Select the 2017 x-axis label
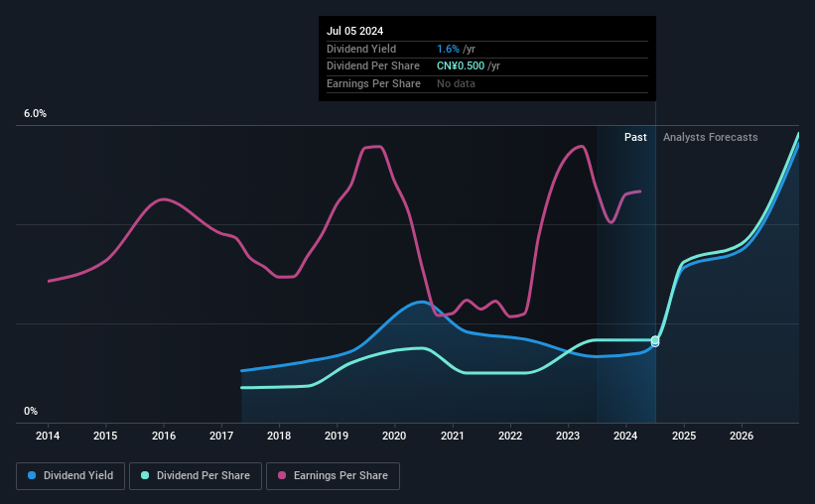This screenshot has height=504, width=815. point(221,436)
